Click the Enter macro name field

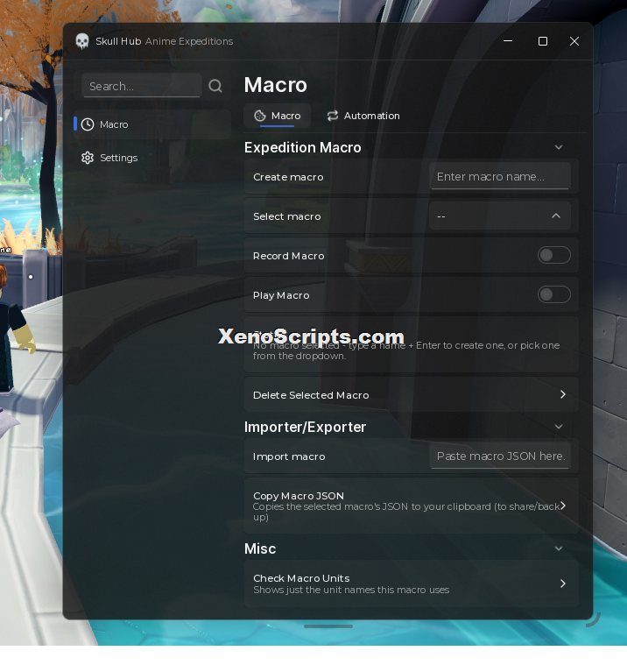[500, 177]
